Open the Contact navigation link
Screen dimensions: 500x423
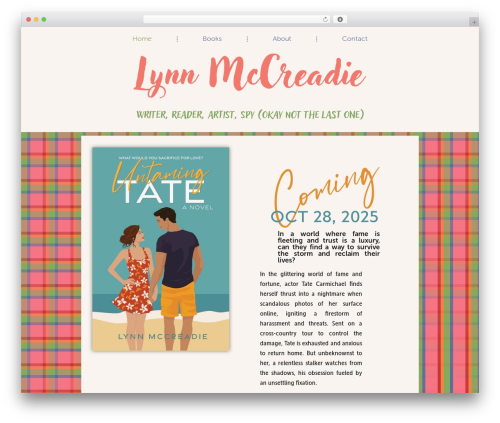click(354, 39)
